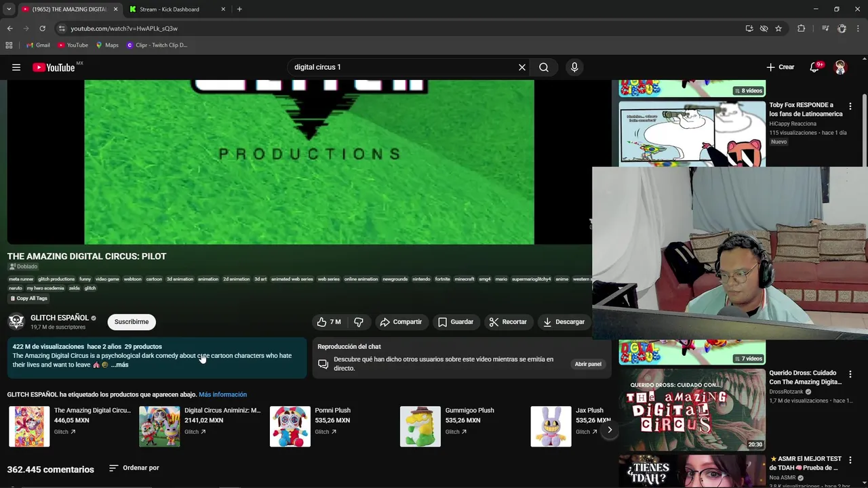
Task: Click the video player area
Action: click(309, 162)
